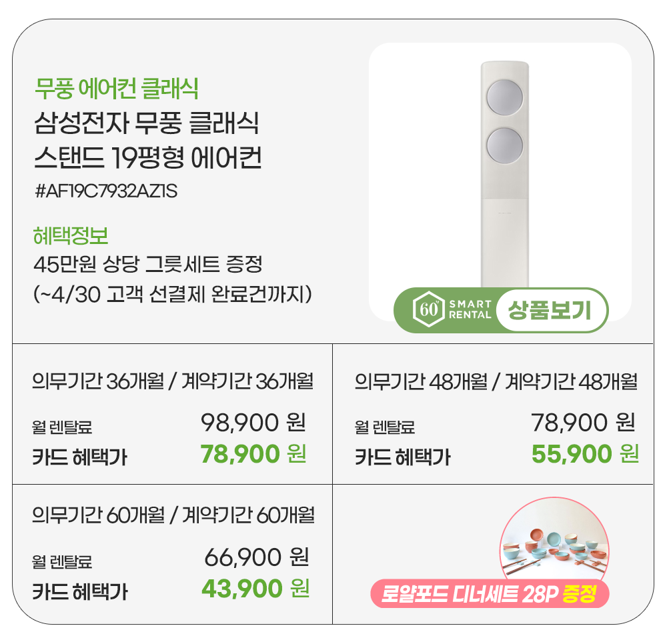This screenshot has width=667, height=644.
Task: Select the 무풍 에어컨 클래식 category heading
Action: coord(117,87)
